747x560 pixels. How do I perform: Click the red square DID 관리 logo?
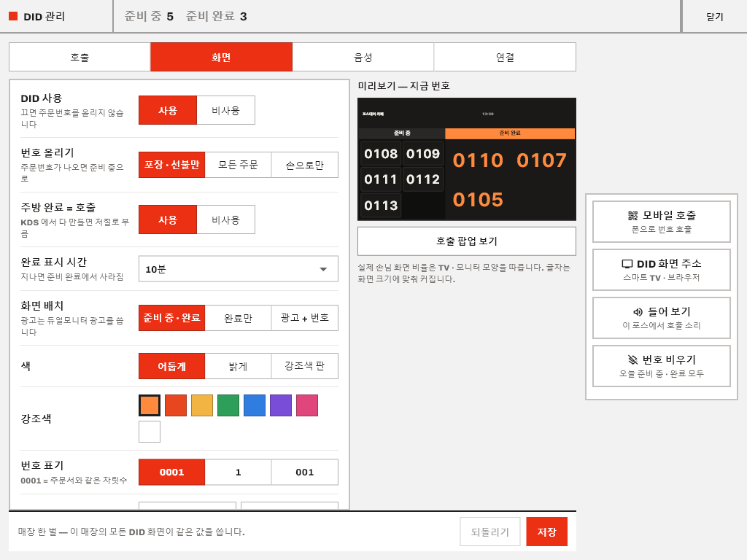click(13, 16)
